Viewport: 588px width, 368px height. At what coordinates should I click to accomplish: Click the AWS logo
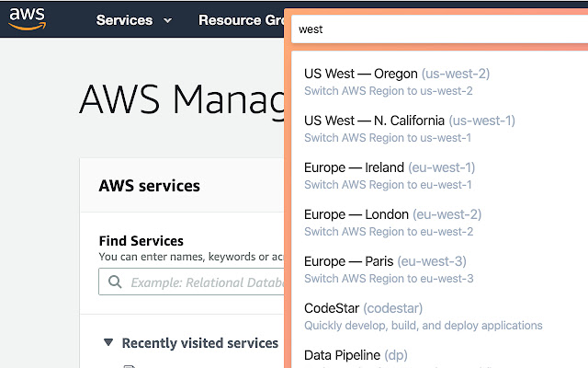[x=28, y=19]
